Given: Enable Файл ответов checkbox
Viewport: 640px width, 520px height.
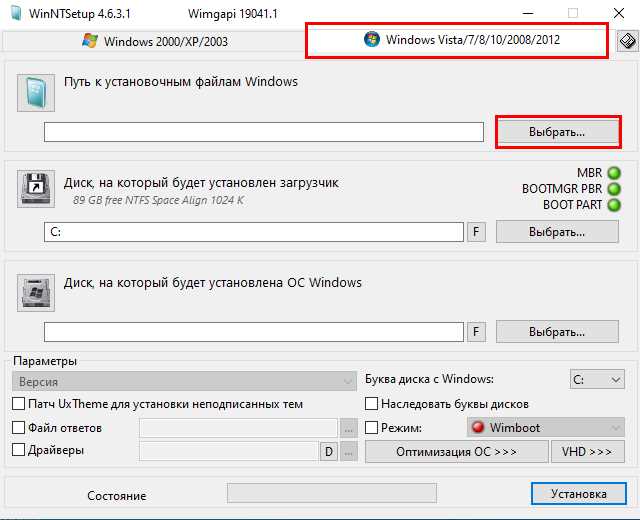Looking at the screenshot, I should pos(18,427).
